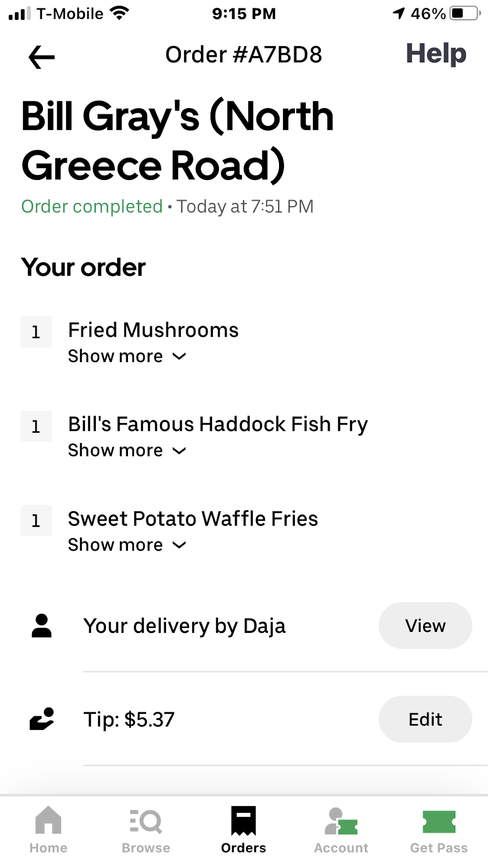
Task: Edit the $5.37 tip
Action: pos(425,719)
